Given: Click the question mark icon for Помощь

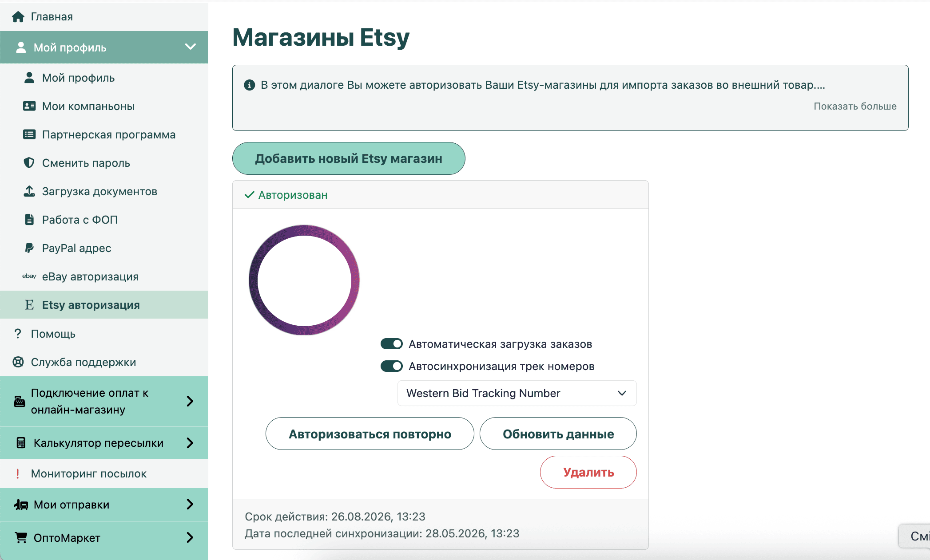Looking at the screenshot, I should [18, 334].
